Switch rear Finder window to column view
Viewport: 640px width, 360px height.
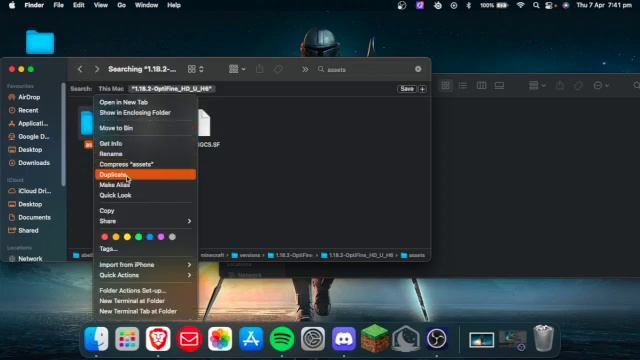482,86
